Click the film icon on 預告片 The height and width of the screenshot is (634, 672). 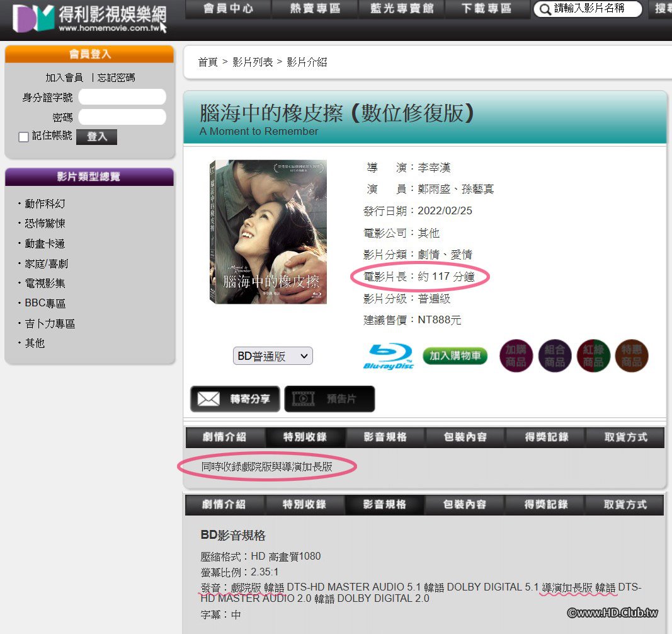click(x=304, y=399)
